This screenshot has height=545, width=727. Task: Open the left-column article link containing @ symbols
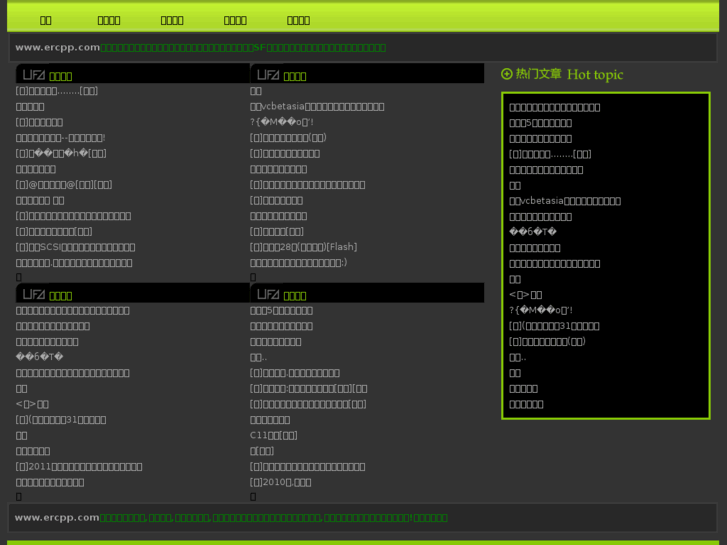point(64,185)
